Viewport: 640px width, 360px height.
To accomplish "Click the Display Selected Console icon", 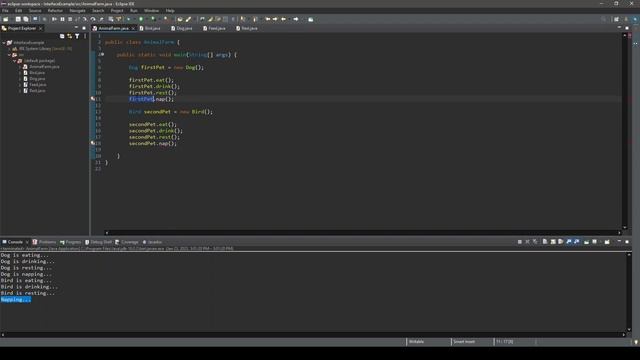I will (x=594, y=242).
